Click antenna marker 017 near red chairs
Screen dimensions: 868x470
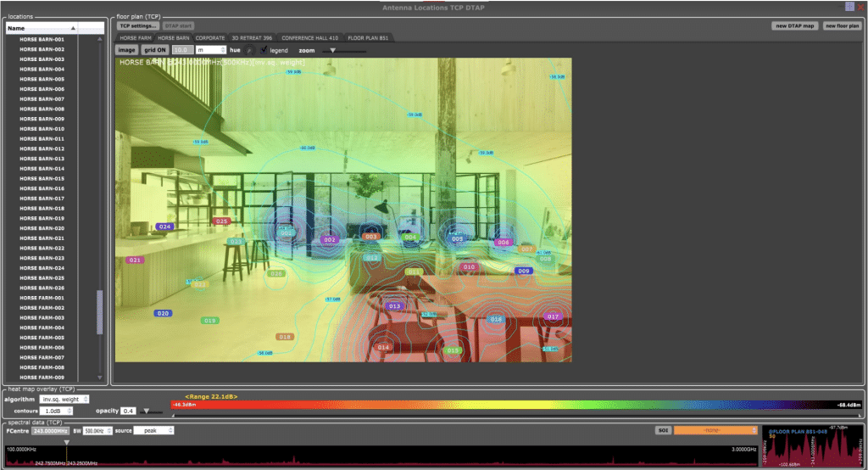(x=553, y=316)
